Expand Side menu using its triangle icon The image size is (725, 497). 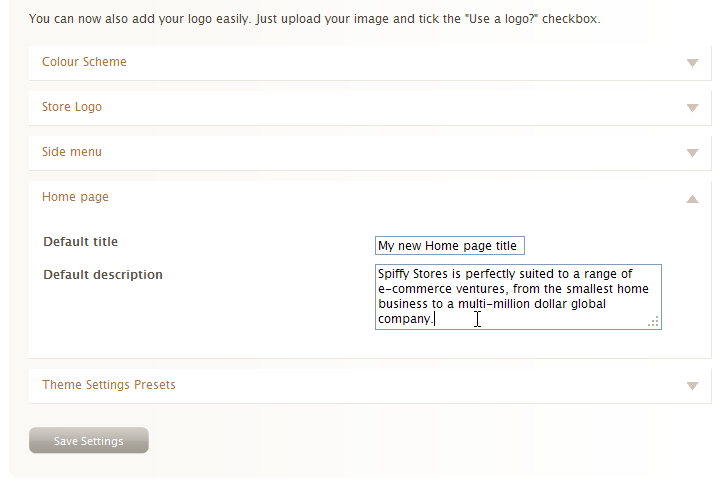[x=692, y=153]
